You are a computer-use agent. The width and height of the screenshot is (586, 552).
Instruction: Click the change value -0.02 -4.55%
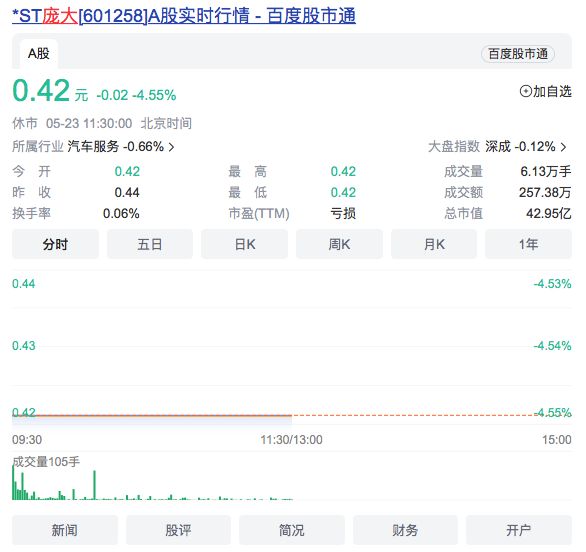point(136,95)
